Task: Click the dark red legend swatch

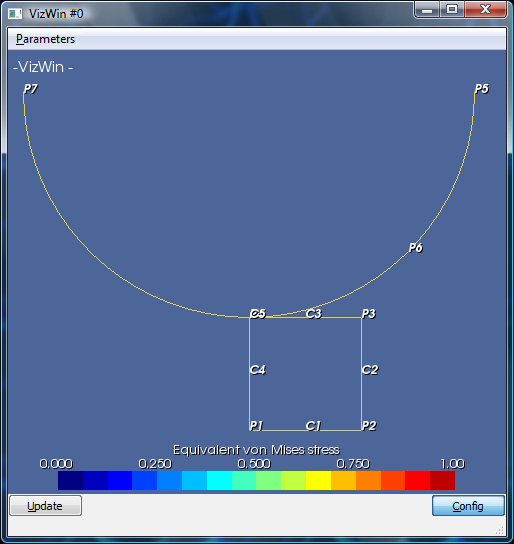Action: click(x=443, y=481)
